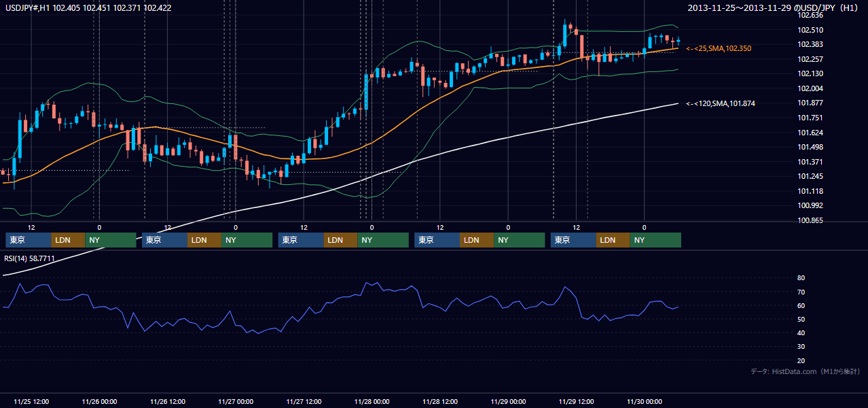Click price axis value 102.004

click(810, 88)
